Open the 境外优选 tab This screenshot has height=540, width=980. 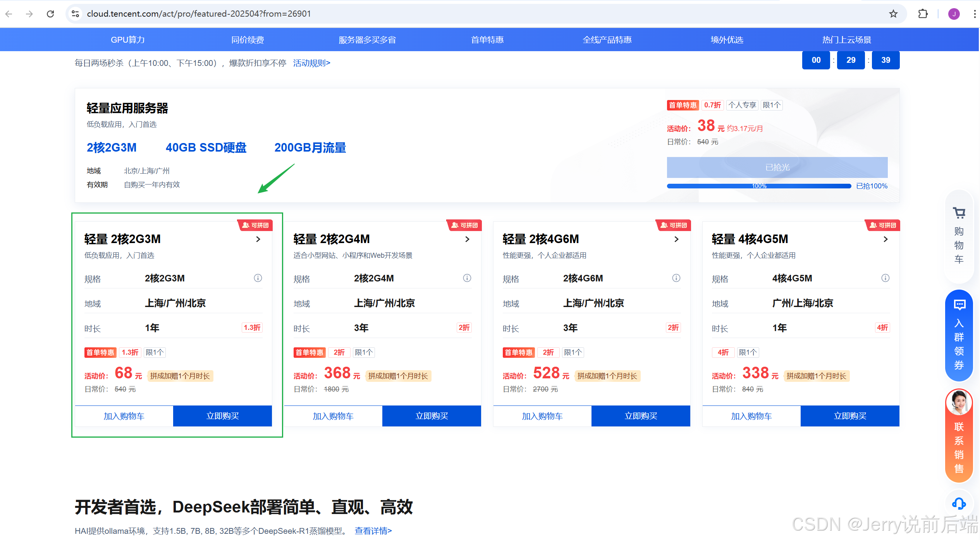pyautogui.click(x=727, y=40)
